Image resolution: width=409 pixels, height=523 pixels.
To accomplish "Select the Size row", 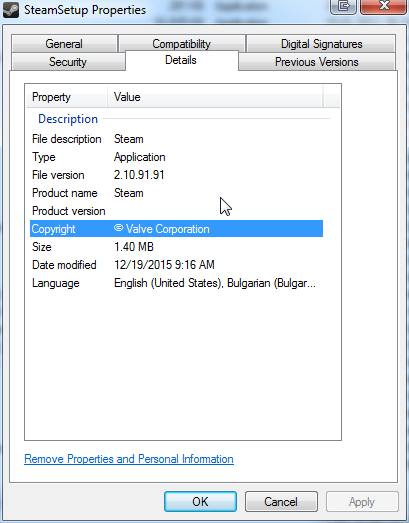I will pos(176,247).
